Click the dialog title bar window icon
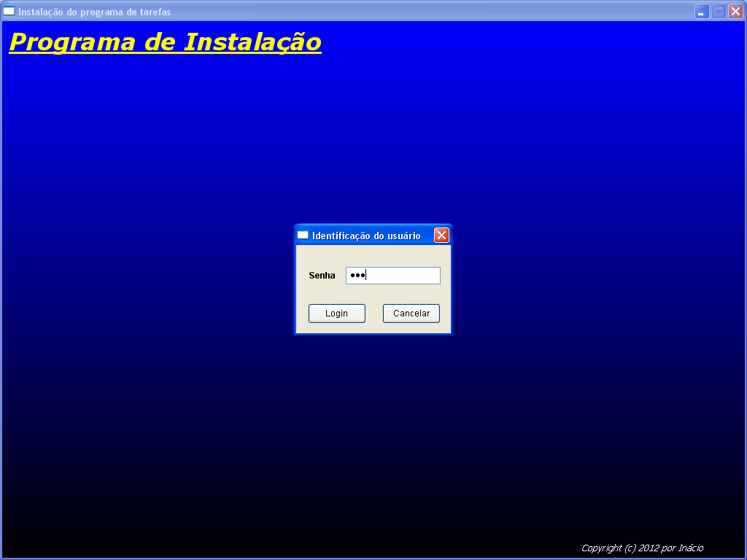Viewport: 747px width, 560px height. [x=303, y=236]
